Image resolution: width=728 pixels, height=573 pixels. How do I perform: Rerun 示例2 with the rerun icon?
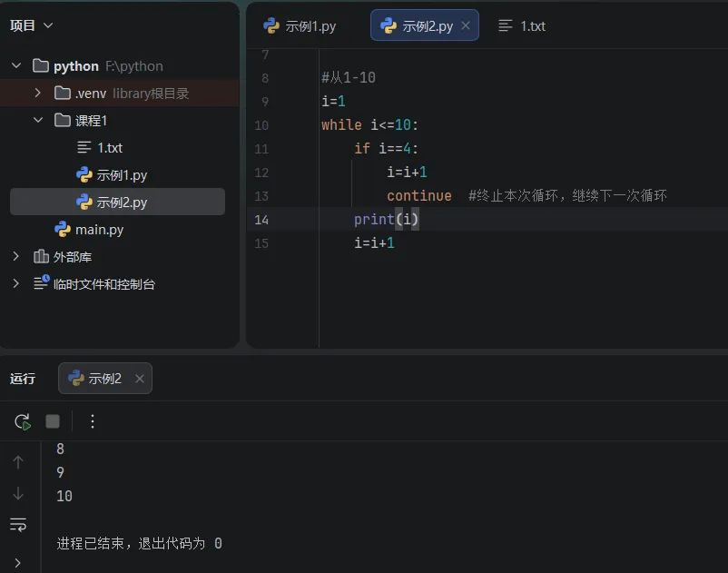pos(23,421)
